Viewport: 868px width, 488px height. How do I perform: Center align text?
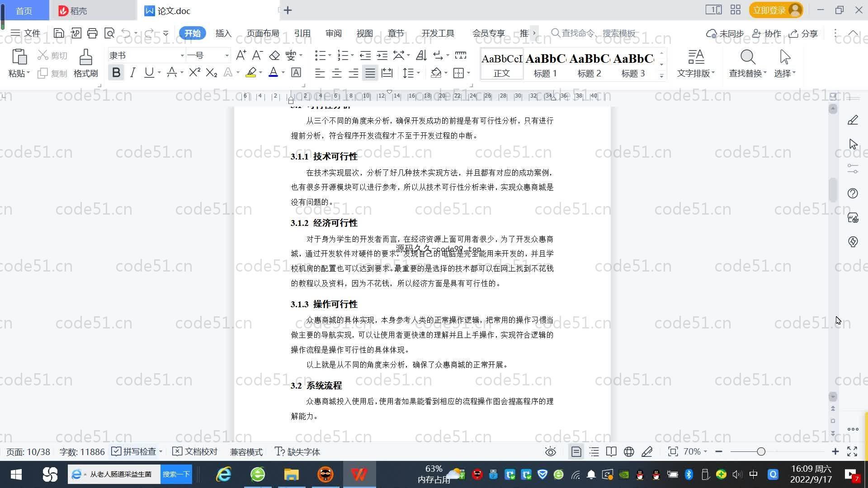[x=336, y=73]
